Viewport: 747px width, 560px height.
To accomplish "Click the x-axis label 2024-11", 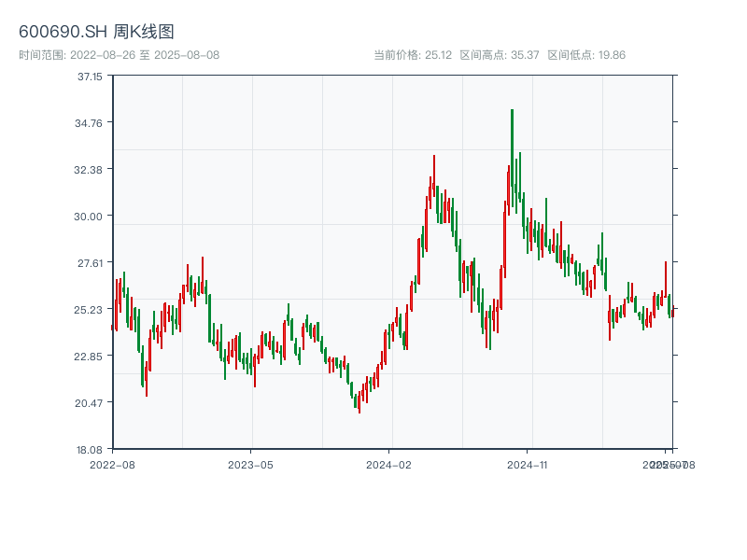I will pos(527,465).
